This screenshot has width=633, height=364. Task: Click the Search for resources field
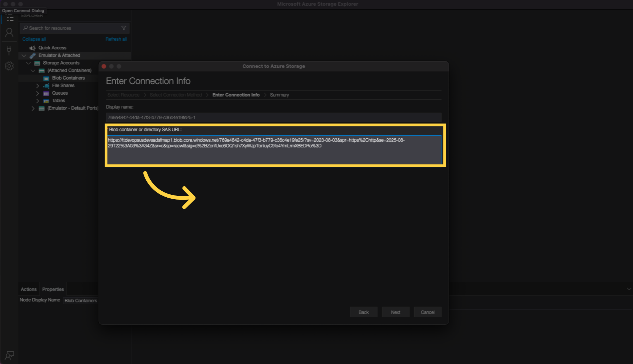pyautogui.click(x=74, y=28)
